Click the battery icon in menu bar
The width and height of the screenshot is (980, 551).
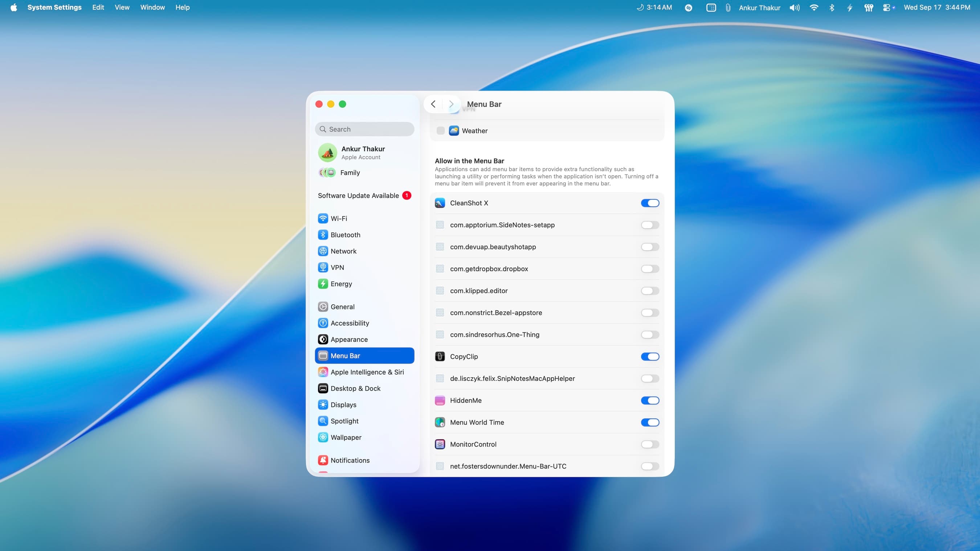pyautogui.click(x=849, y=7)
